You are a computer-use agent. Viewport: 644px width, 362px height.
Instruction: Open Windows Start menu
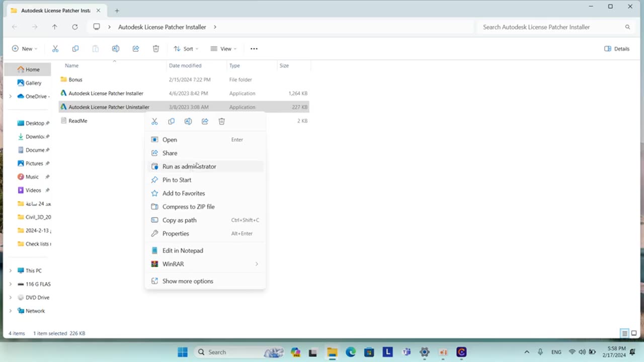[183, 352]
